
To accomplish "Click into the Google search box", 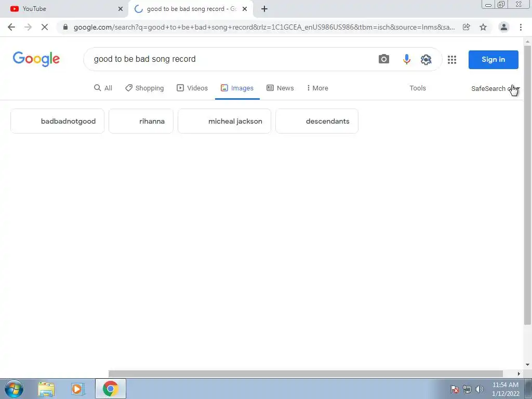I will [231, 59].
